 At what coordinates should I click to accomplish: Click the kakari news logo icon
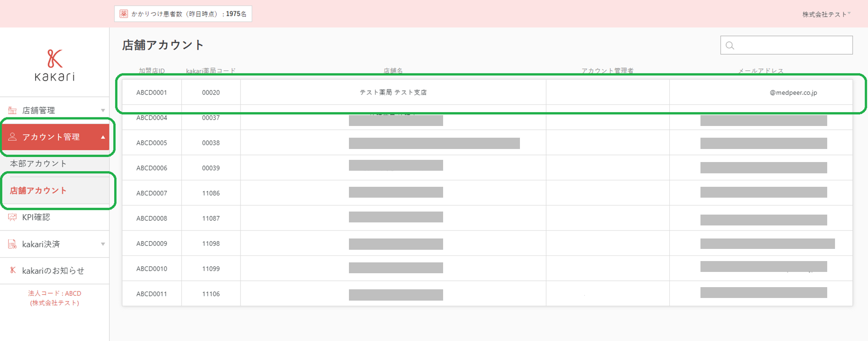coord(13,270)
